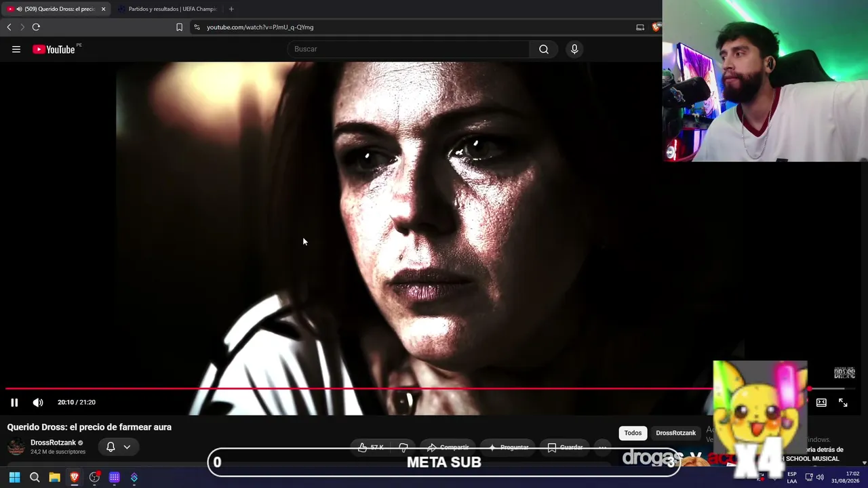Like the video with the thumbs-up button
The height and width of the screenshot is (488, 868).
(x=371, y=447)
